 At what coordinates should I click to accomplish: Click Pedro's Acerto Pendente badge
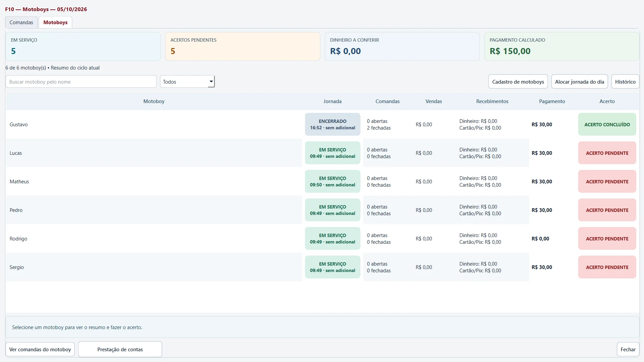point(607,210)
